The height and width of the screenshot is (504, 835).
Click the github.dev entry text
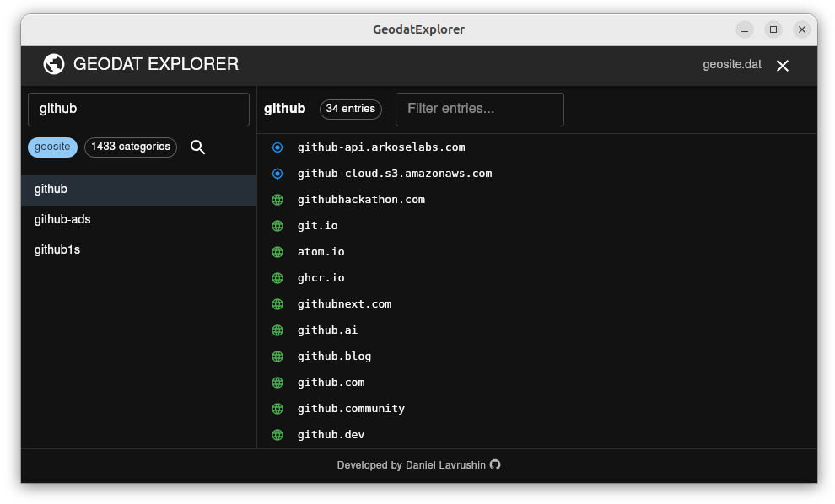(331, 434)
